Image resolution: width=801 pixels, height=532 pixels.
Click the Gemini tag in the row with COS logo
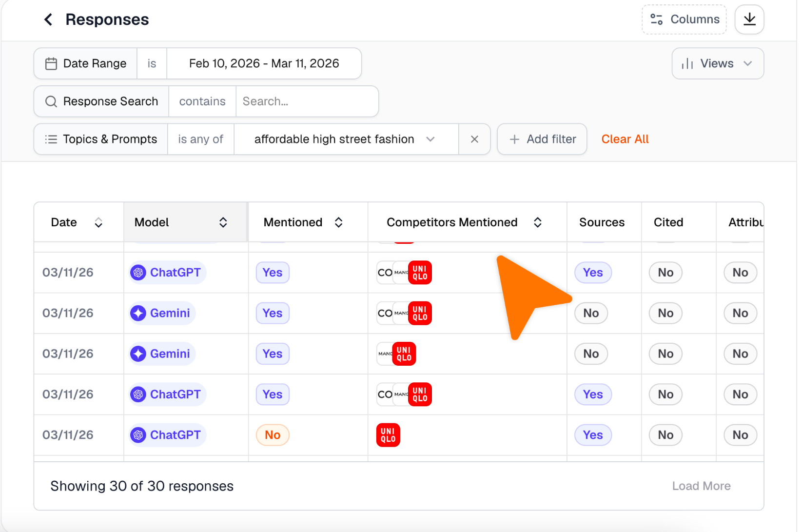tap(162, 313)
